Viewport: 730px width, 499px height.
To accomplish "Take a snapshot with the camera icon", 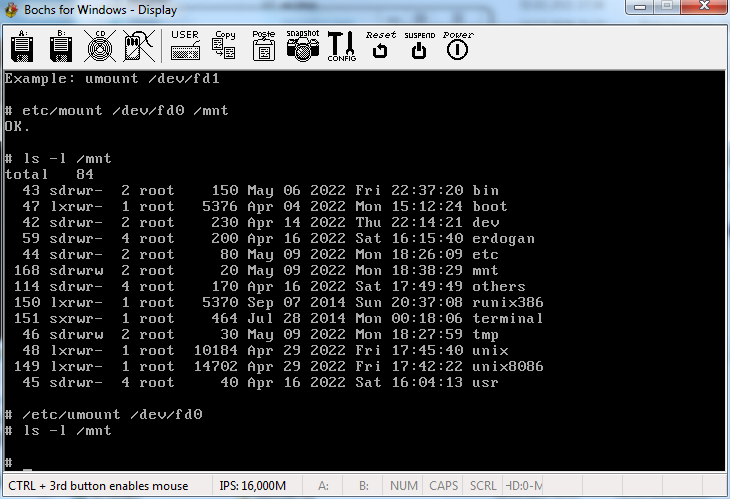I will click(302, 46).
